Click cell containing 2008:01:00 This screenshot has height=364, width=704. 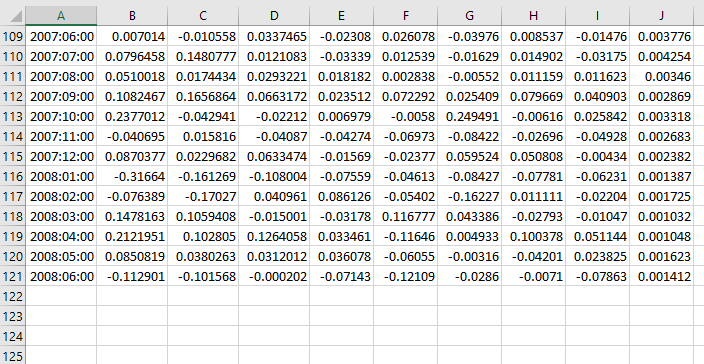coord(61,176)
